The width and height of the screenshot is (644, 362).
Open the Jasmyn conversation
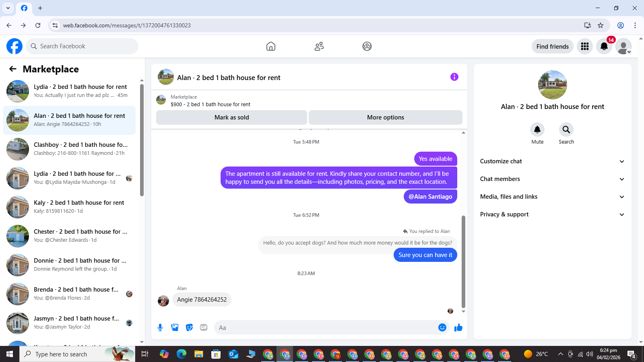[69, 323]
